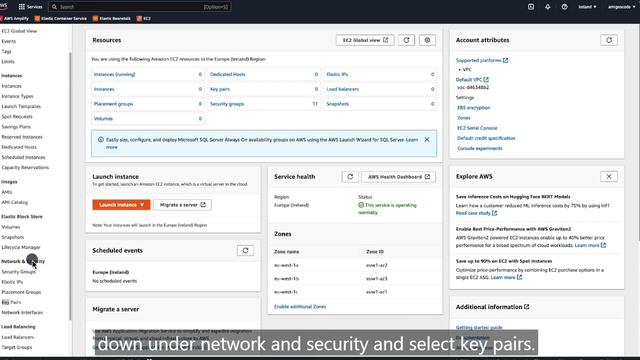Select Key Pairs in sidebar
Screen dimensions: 640x360
[x=11, y=302]
